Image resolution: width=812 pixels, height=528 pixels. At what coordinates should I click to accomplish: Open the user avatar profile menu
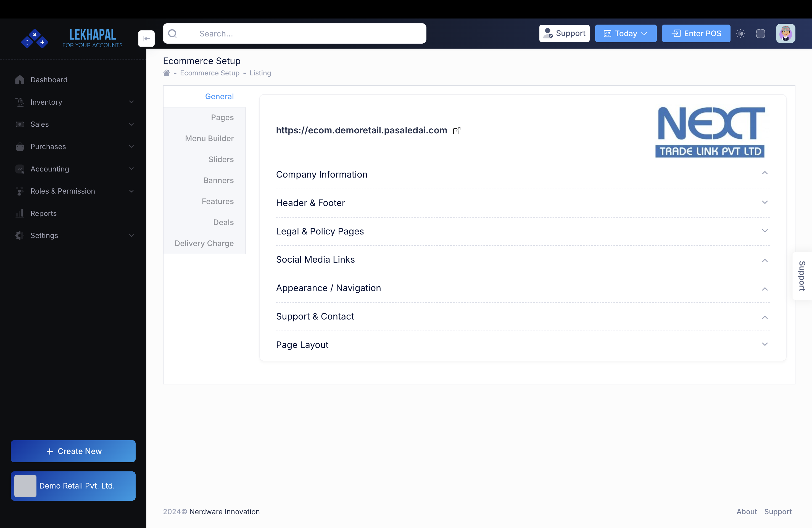pos(785,33)
